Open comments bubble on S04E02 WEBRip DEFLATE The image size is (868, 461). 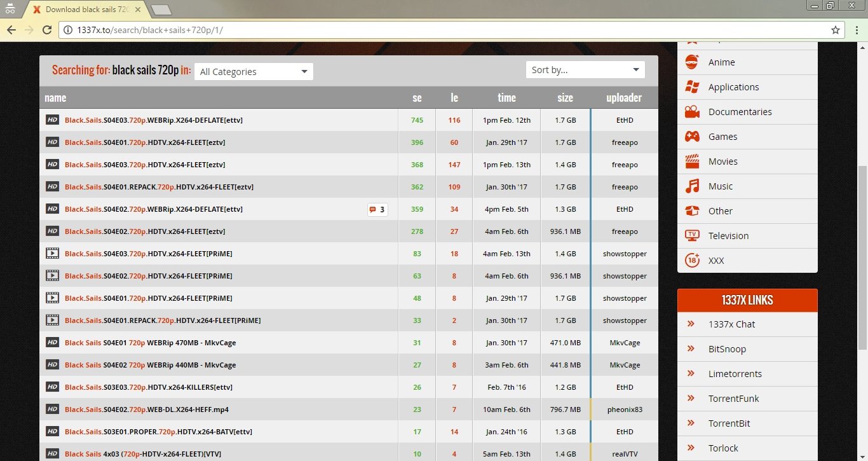[x=377, y=209]
